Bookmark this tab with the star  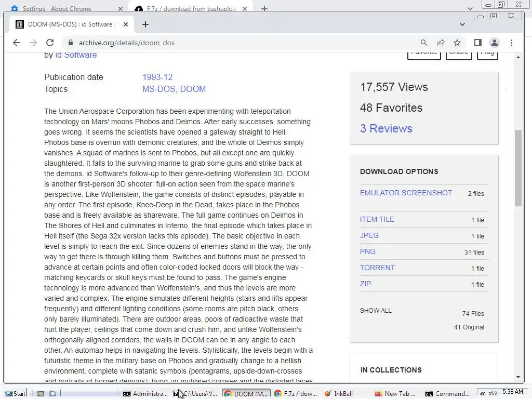pyautogui.click(x=457, y=43)
